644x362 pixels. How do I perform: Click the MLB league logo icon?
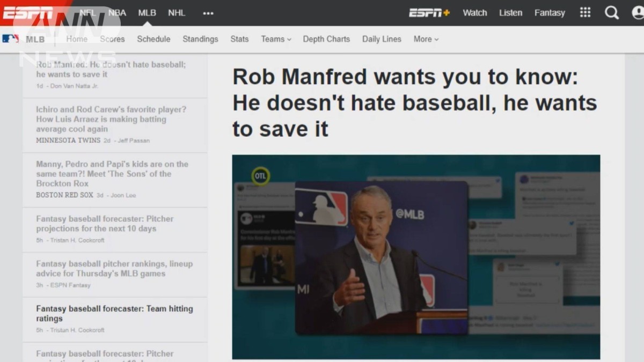click(x=10, y=39)
